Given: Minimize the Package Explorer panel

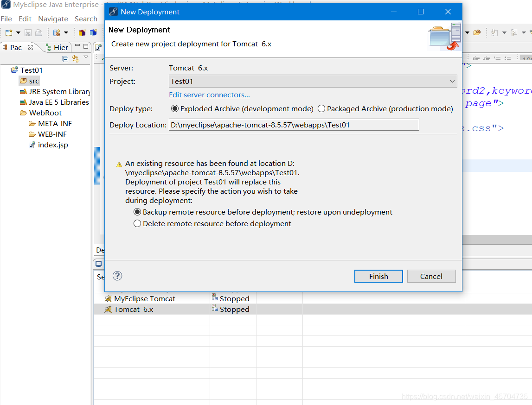Looking at the screenshot, I should 77,46.
